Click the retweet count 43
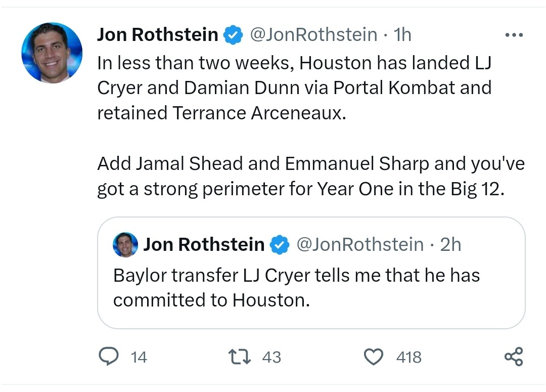Image resolution: width=546 pixels, height=392 pixels. (271, 357)
